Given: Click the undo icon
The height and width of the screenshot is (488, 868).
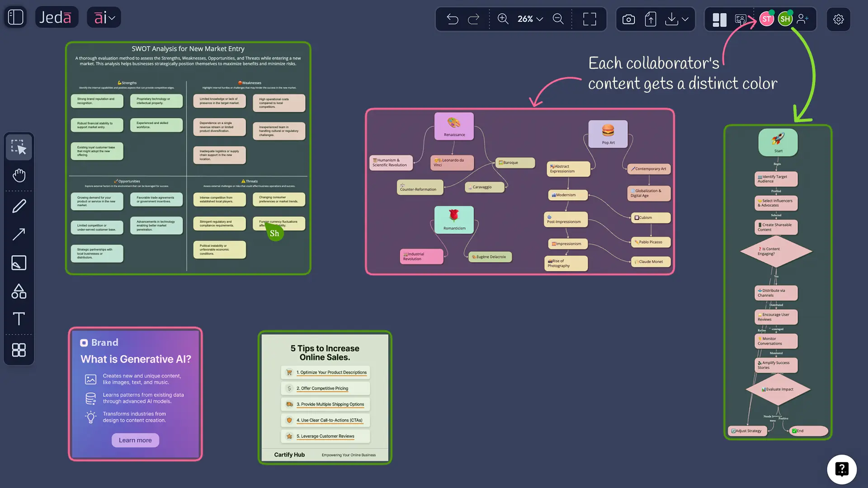Looking at the screenshot, I should pos(452,19).
